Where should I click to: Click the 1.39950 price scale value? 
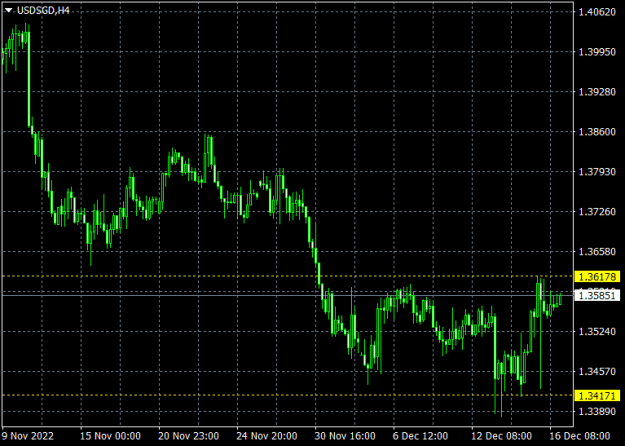597,52
